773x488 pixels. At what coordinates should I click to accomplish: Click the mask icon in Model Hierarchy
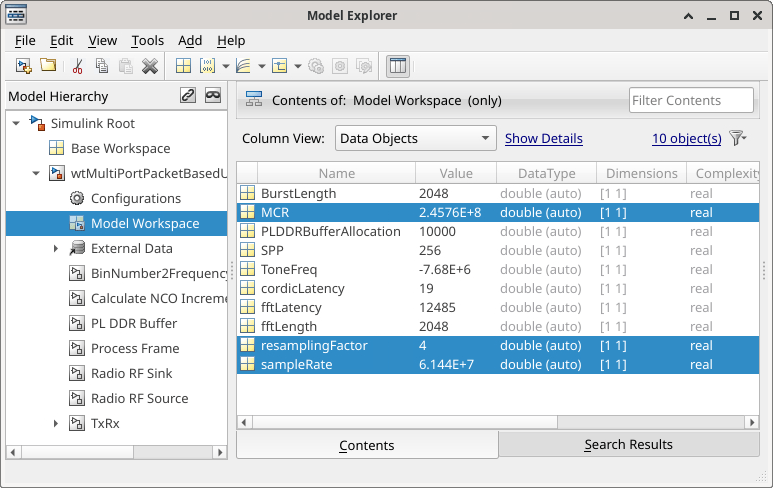212,96
